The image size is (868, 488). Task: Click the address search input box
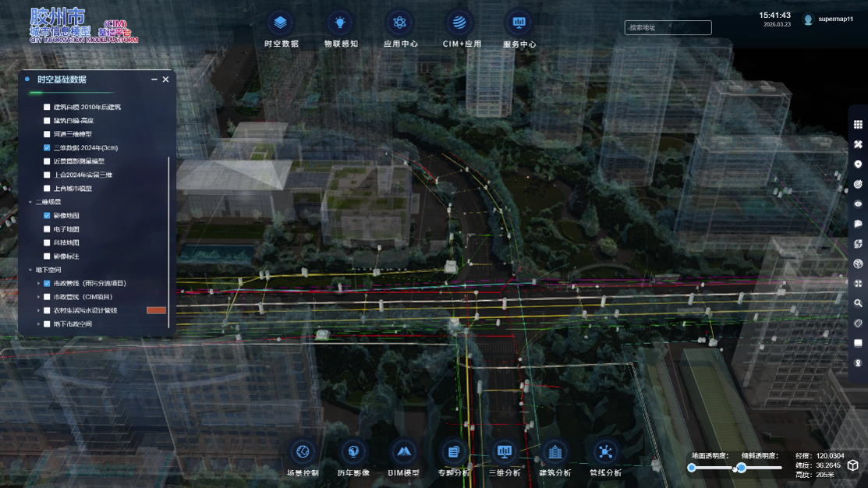click(x=668, y=28)
